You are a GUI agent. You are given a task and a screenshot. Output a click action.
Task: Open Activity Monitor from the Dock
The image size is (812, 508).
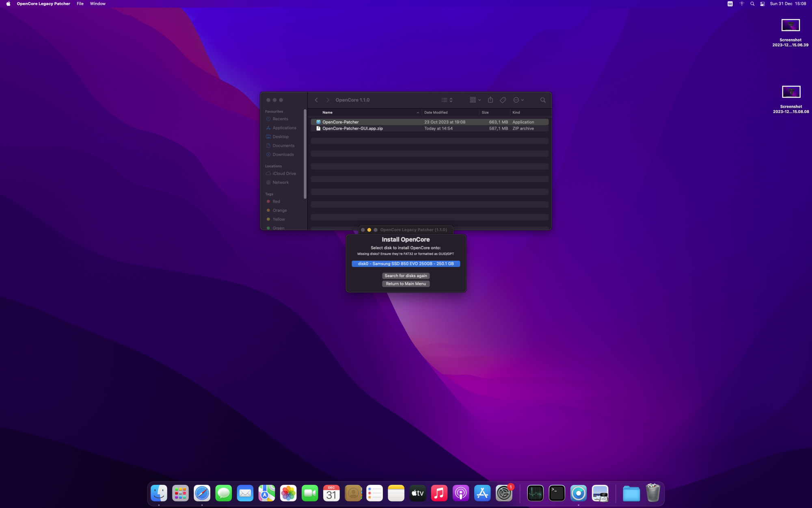pos(535,493)
